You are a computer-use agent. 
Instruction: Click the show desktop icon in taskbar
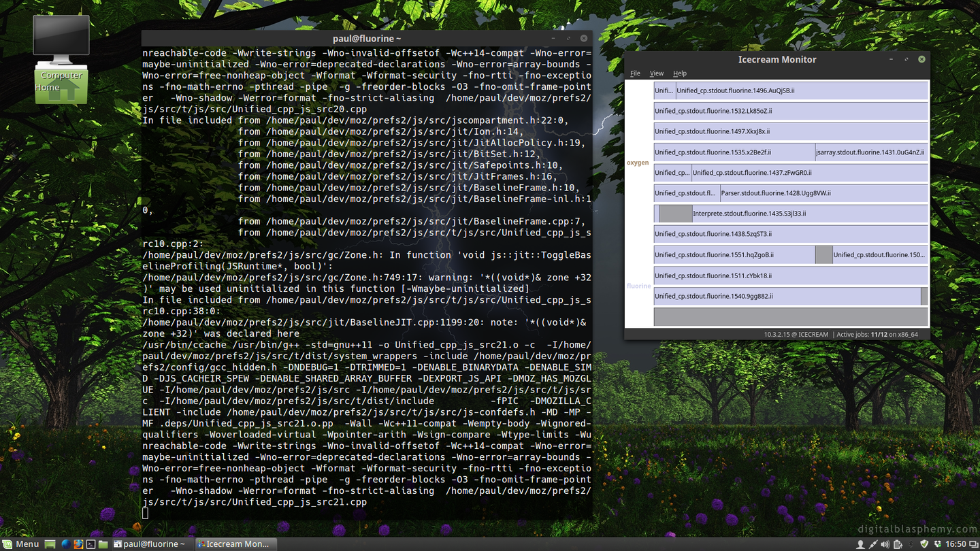[x=50, y=544]
